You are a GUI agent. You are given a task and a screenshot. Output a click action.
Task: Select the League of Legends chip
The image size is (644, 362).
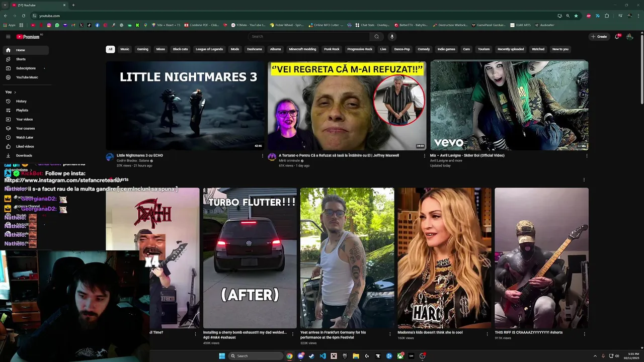pos(209,49)
